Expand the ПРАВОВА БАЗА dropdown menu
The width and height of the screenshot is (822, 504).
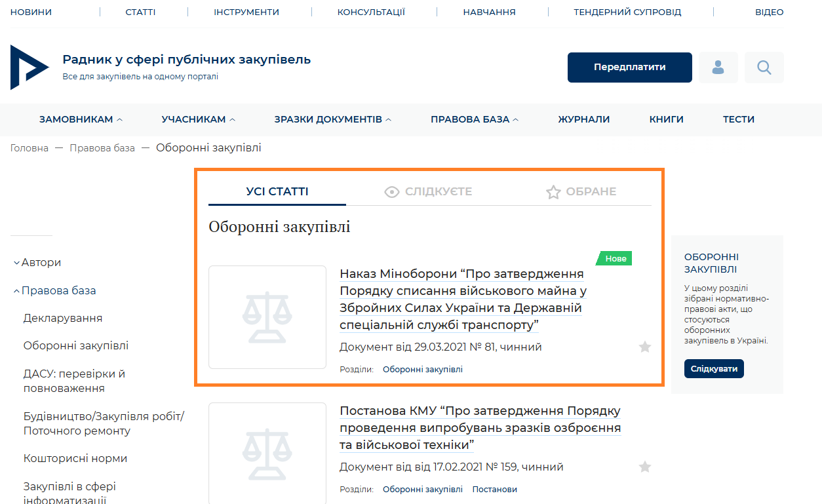(x=475, y=119)
